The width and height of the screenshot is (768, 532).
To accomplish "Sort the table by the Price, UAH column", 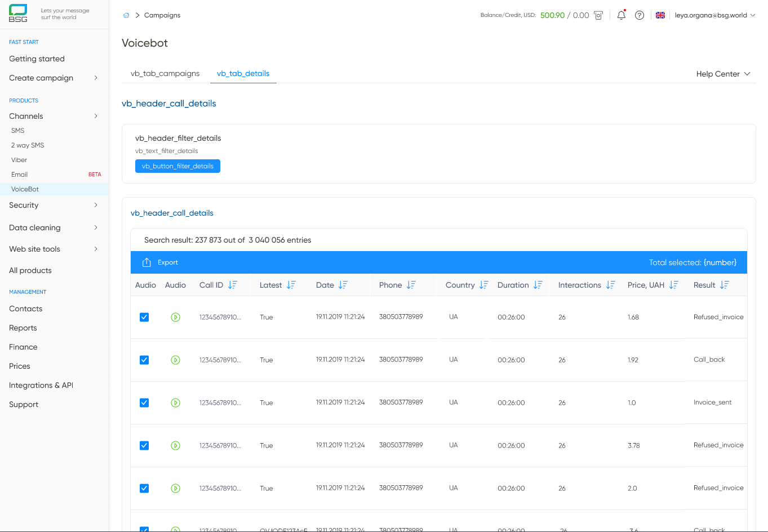I will tap(673, 285).
